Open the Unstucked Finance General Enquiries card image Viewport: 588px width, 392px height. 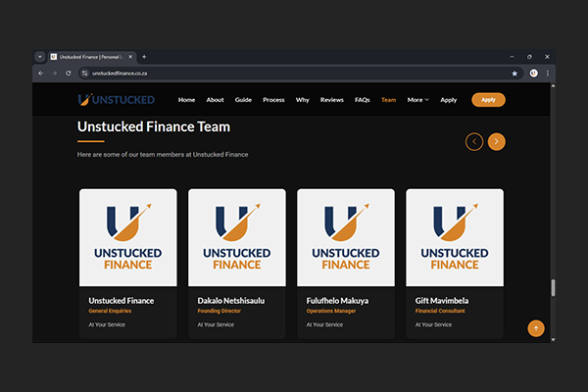tap(128, 237)
